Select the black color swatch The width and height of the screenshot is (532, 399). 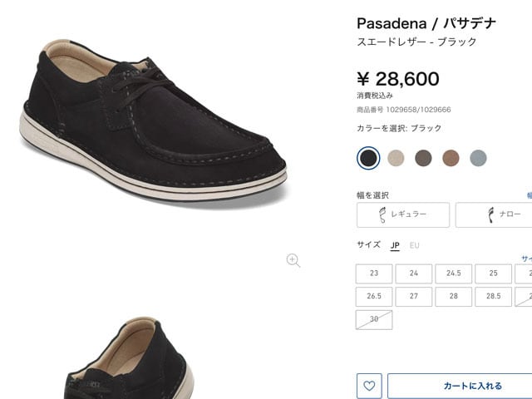click(368, 158)
